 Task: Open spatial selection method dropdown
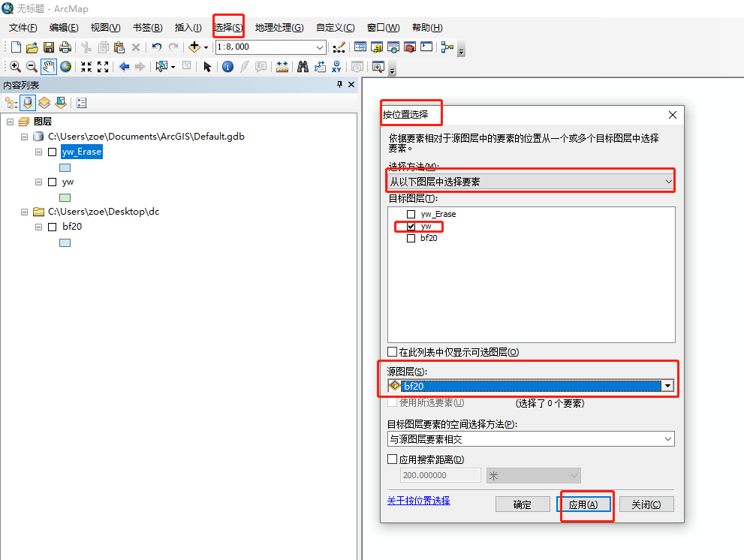tap(531, 439)
